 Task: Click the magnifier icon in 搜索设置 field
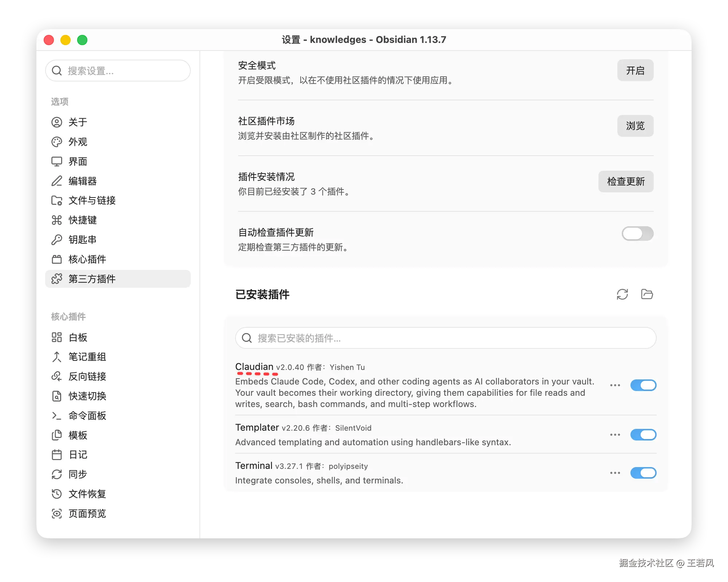tap(57, 71)
